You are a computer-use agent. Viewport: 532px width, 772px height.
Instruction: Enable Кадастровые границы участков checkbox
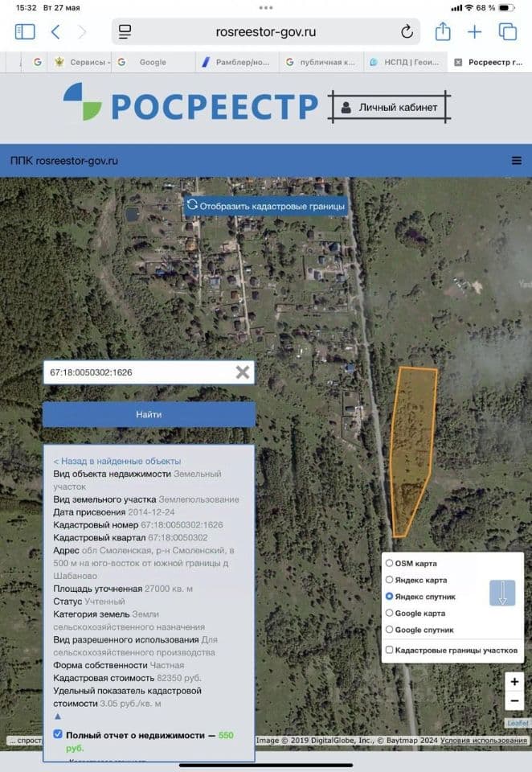(x=389, y=650)
